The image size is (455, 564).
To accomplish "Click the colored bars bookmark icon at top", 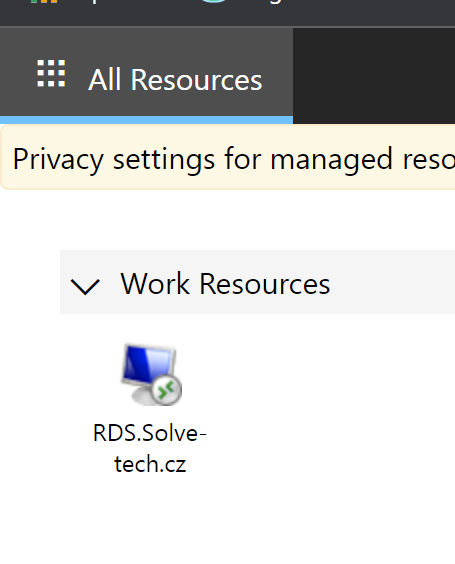I will click(44, 1).
